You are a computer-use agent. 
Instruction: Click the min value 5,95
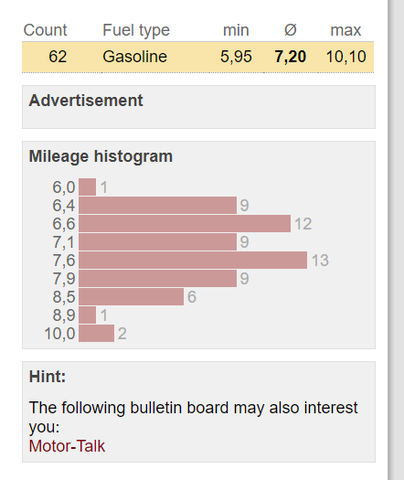(x=236, y=57)
